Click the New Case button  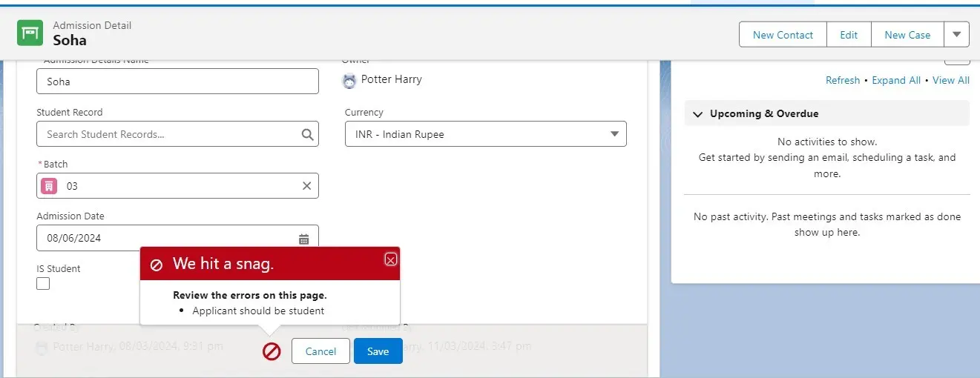[x=907, y=35]
